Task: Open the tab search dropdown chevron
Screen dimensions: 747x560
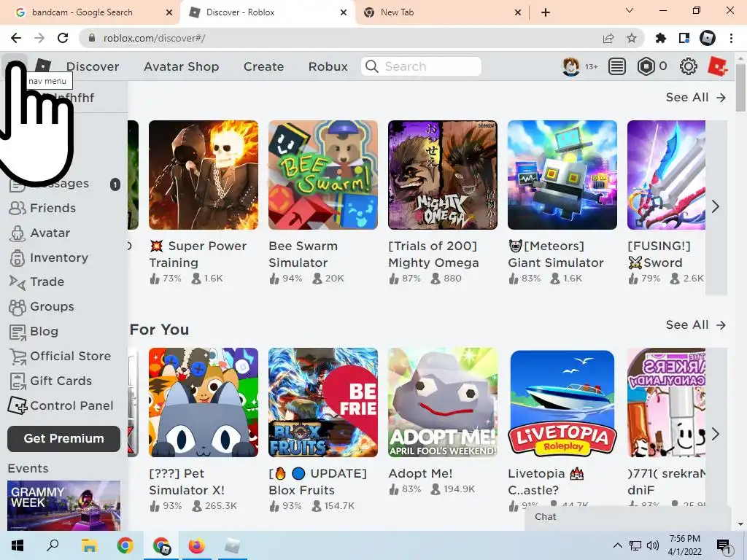Action: point(630,10)
